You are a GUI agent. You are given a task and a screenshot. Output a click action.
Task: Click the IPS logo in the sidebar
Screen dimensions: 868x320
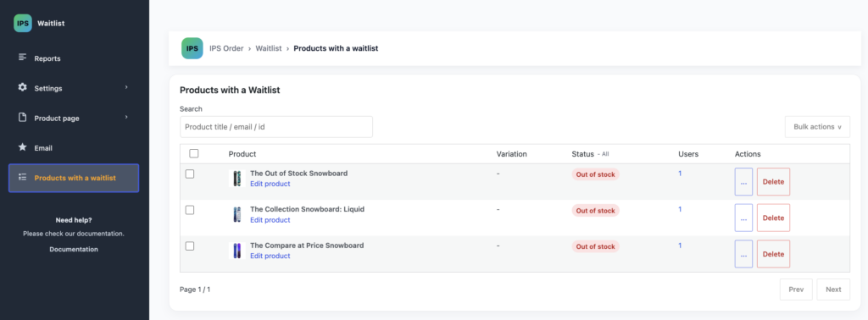(23, 23)
